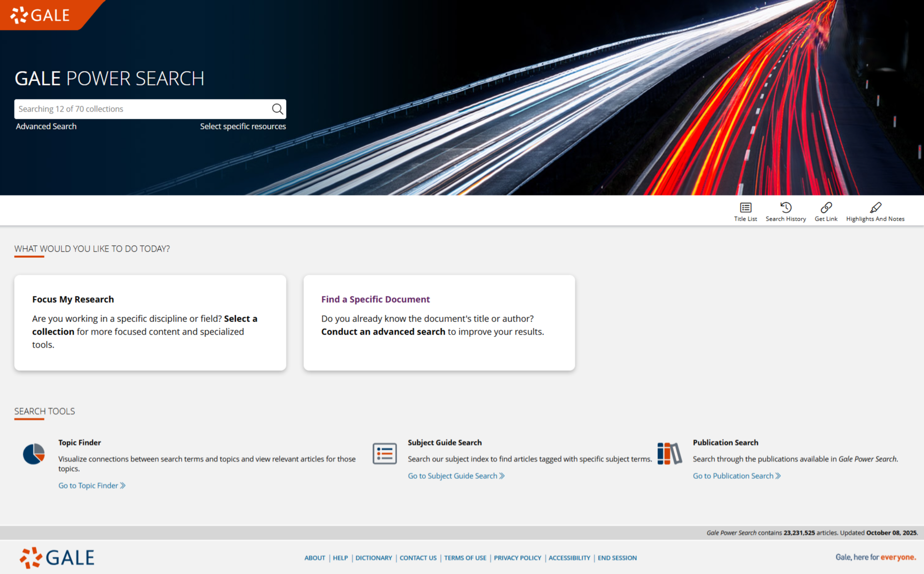Viewport: 924px width, 574px height.
Task: Click the Publication Search books icon
Action: pyautogui.click(x=669, y=453)
